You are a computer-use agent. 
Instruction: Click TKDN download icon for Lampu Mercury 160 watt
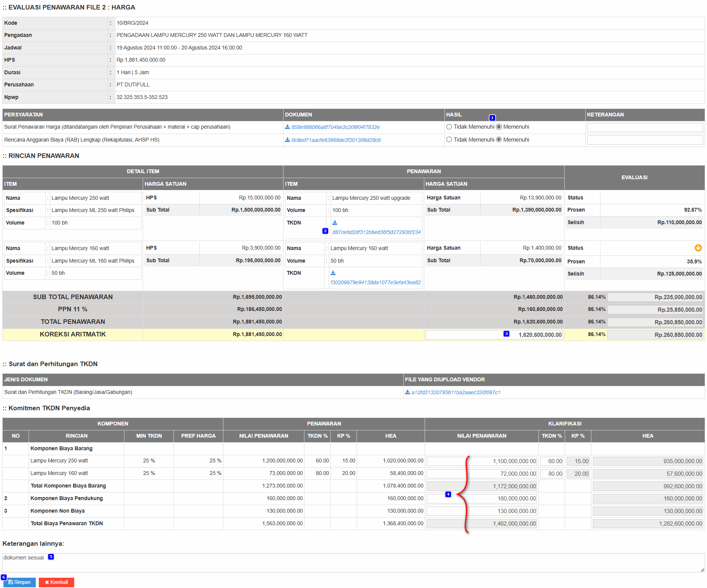click(333, 273)
